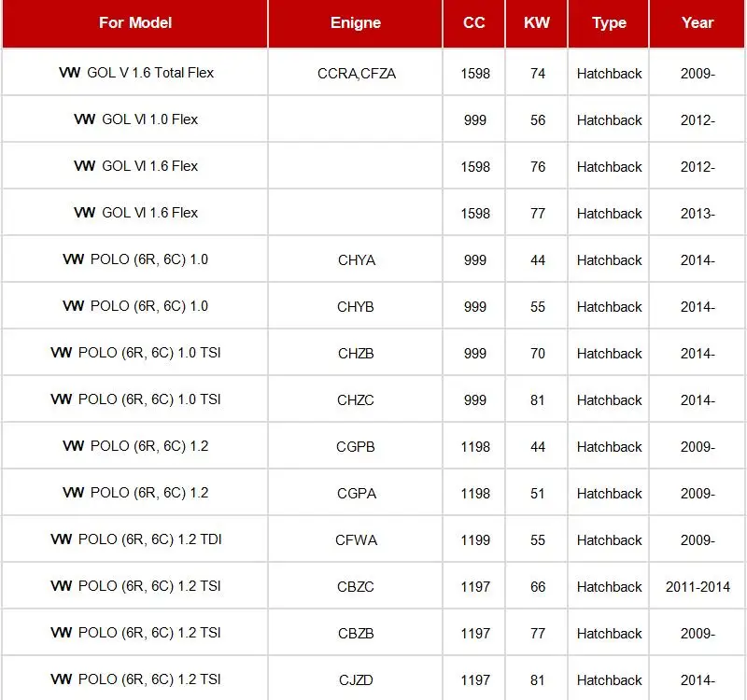Click the "Enigne" column header
This screenshot has height=700, width=747.
[356, 22]
